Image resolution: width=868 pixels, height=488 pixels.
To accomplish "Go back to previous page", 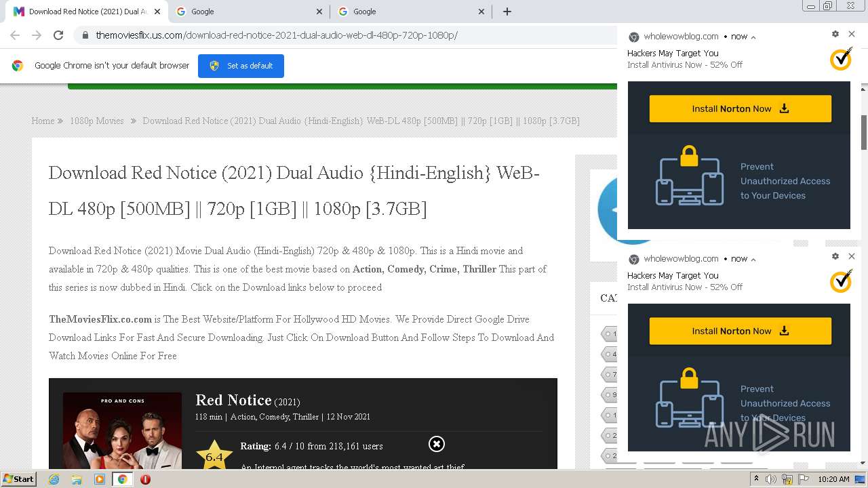I will 15,35.
